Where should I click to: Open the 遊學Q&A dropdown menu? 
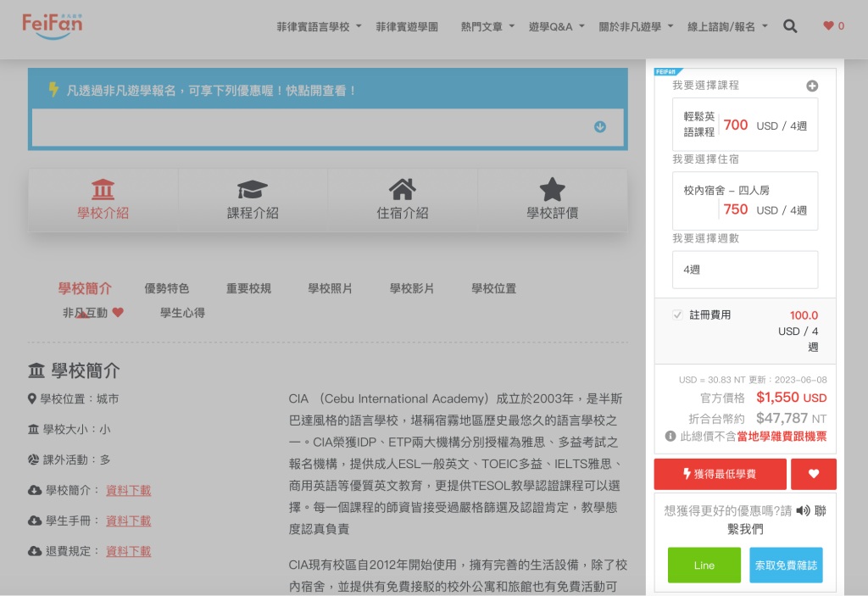[556, 26]
